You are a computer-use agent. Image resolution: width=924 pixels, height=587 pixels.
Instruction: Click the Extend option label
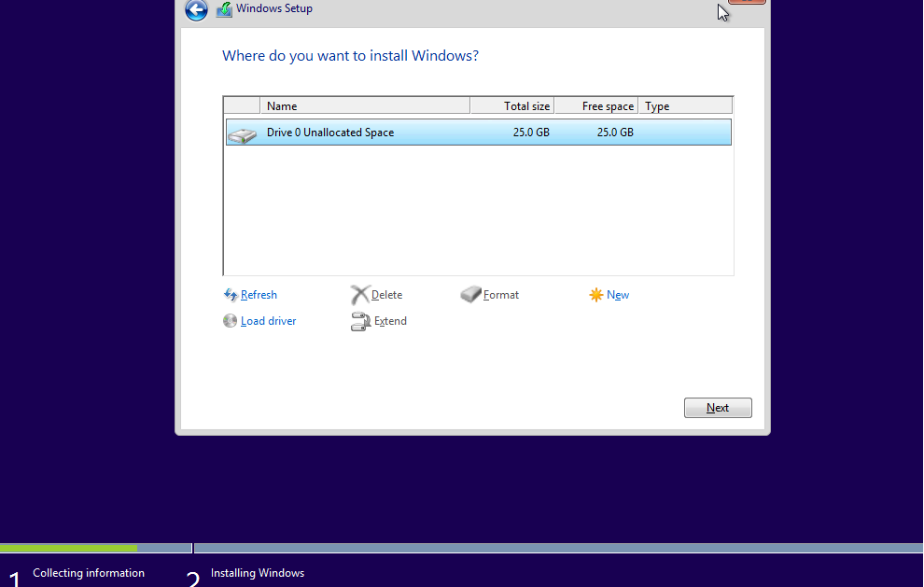point(390,321)
